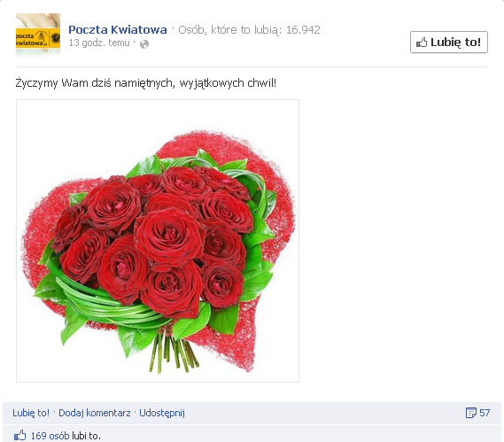Click the comments note icon
This screenshot has width=504, height=442.
(x=471, y=413)
